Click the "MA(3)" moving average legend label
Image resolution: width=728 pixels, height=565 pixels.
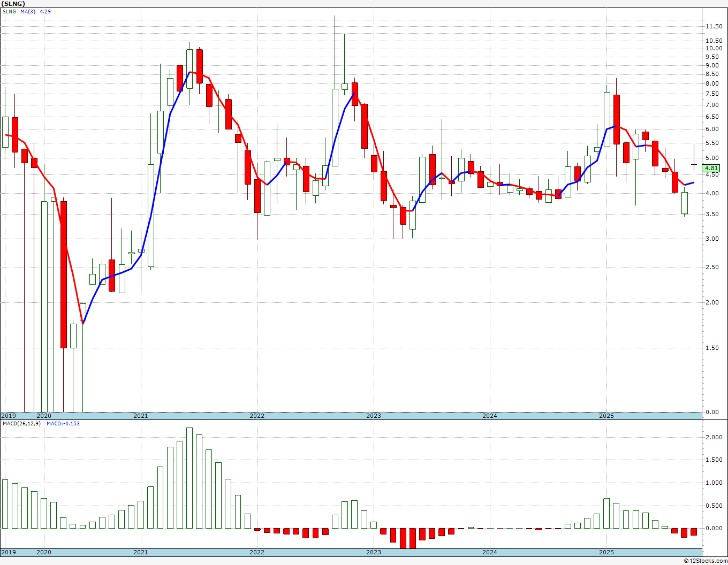coord(28,11)
